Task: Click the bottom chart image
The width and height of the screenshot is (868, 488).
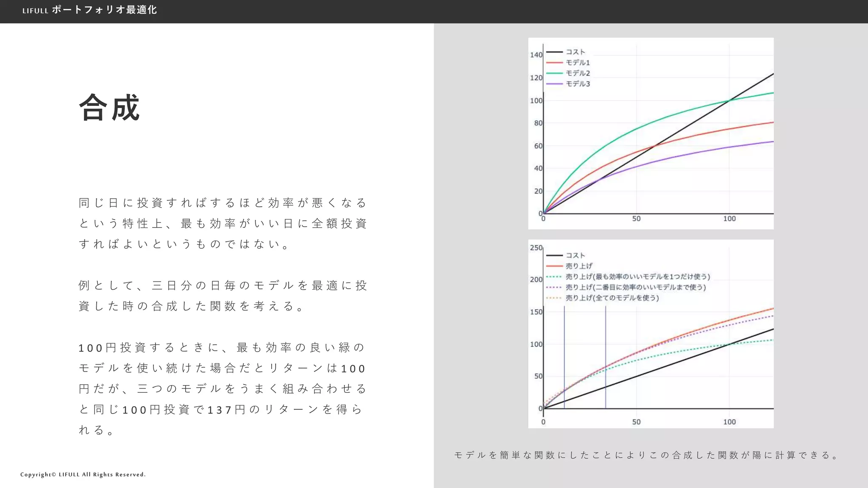Action: pyautogui.click(x=651, y=334)
